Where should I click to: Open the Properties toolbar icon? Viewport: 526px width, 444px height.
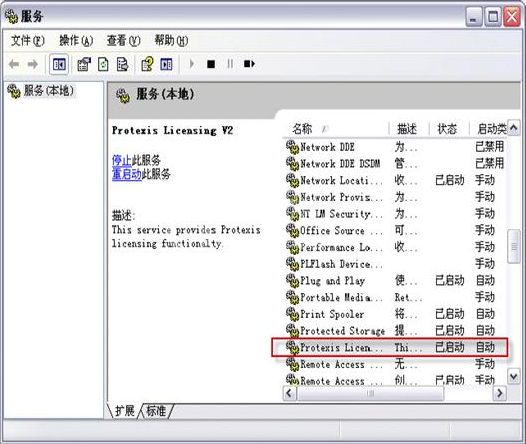click(x=84, y=64)
